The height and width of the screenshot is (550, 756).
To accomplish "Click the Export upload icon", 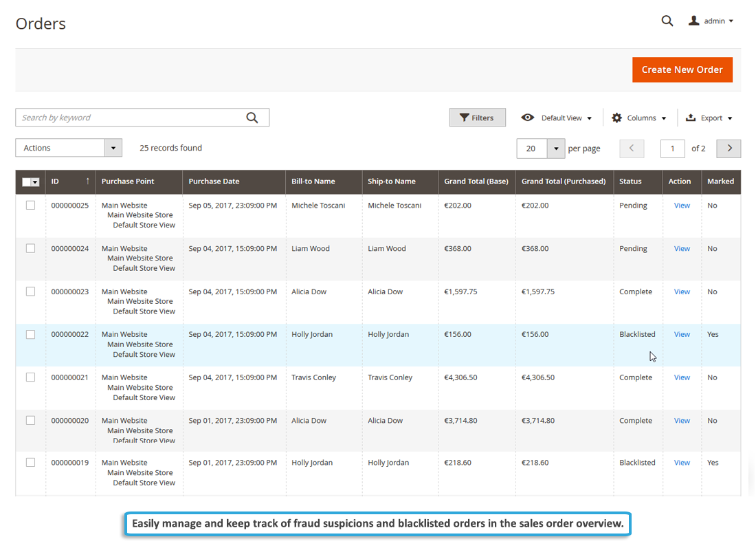I will pos(691,118).
